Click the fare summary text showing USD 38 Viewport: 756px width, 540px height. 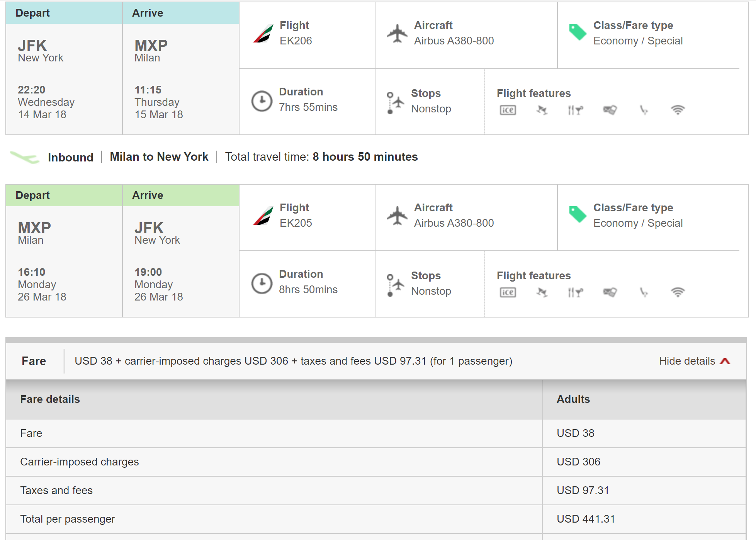(293, 361)
